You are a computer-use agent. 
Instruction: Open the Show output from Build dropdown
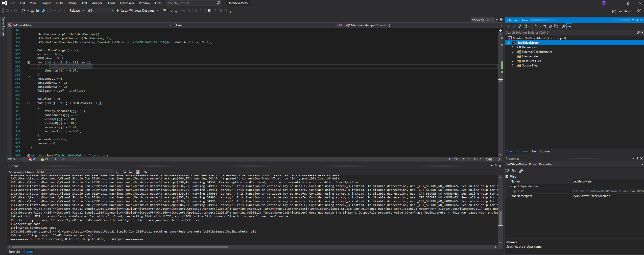pyautogui.click(x=74, y=172)
